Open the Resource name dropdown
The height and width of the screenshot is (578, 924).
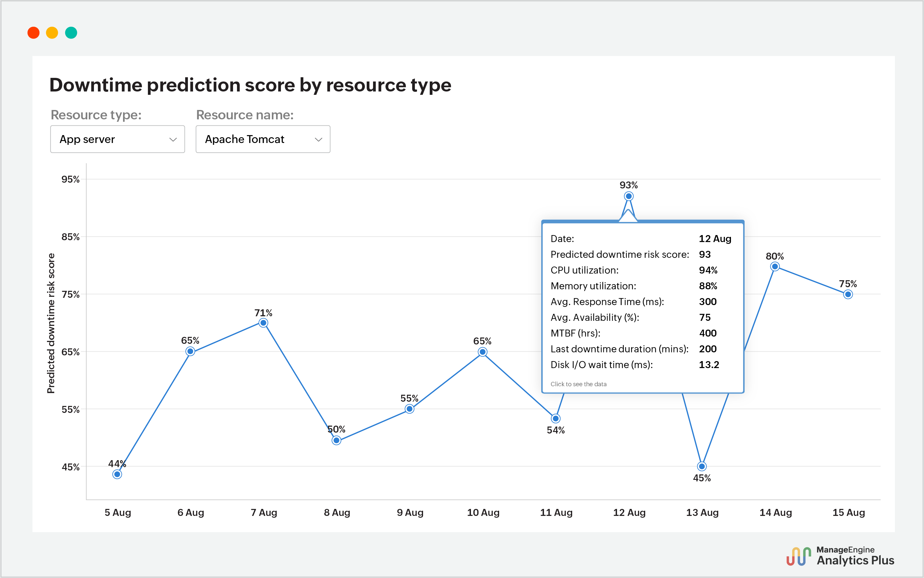tap(263, 139)
